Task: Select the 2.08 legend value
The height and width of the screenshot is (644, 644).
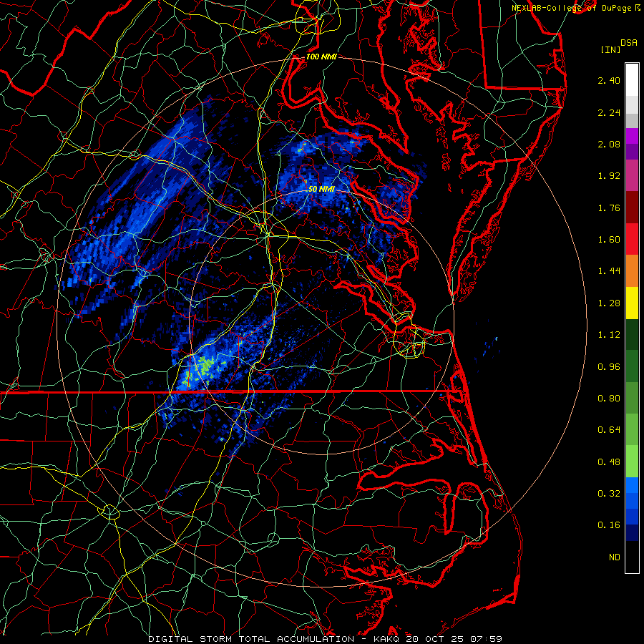Action: [x=609, y=144]
